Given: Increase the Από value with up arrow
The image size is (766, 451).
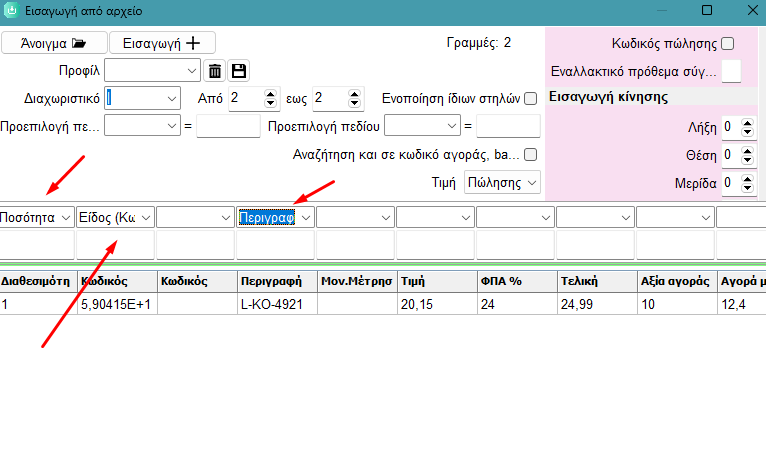Looking at the screenshot, I should 270,93.
